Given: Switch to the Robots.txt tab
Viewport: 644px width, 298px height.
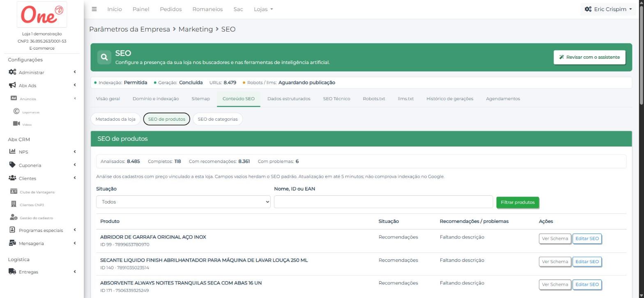Looking at the screenshot, I should tap(374, 99).
